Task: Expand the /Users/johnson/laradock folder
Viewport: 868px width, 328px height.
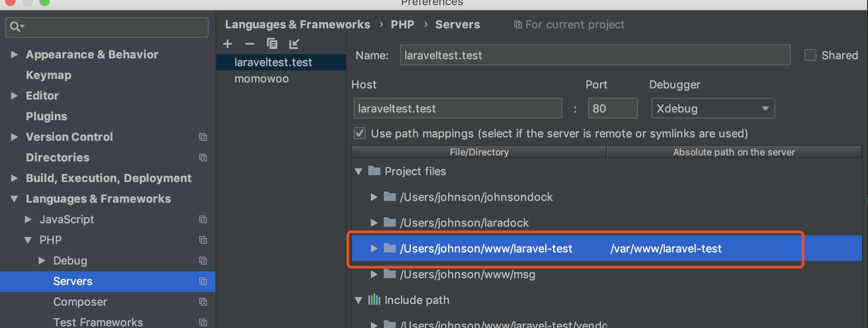Action: (x=374, y=223)
